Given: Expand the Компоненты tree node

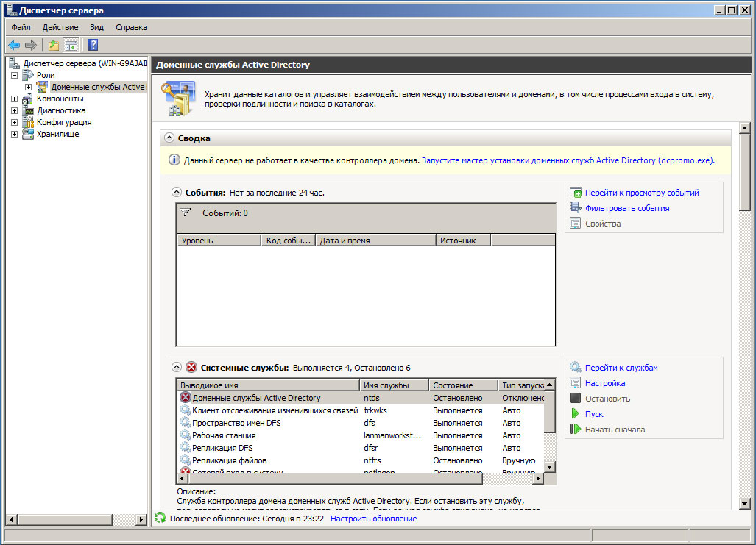Looking at the screenshot, I should click(15, 99).
